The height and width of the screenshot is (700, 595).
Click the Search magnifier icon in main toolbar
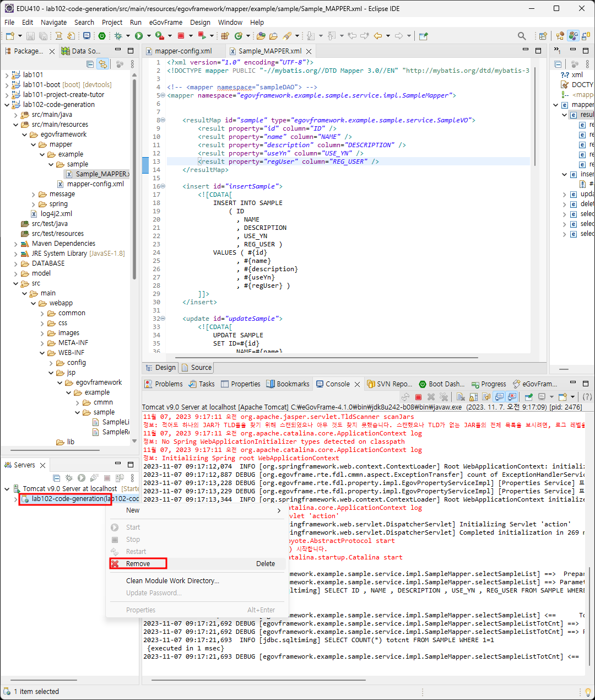pyautogui.click(x=521, y=36)
